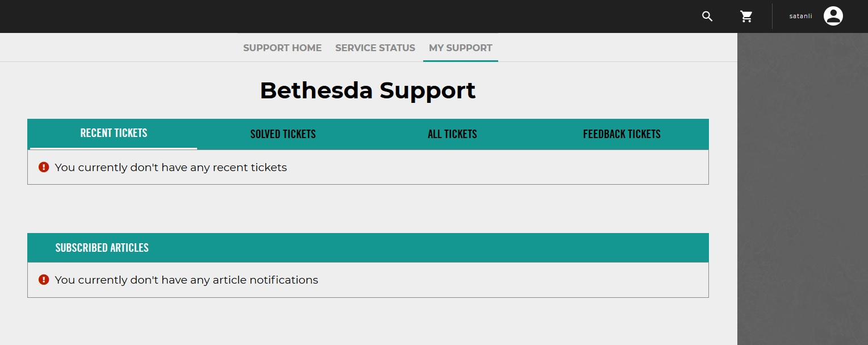Image resolution: width=868 pixels, height=345 pixels.
Task: Open the Service Status page
Action: [x=375, y=48]
